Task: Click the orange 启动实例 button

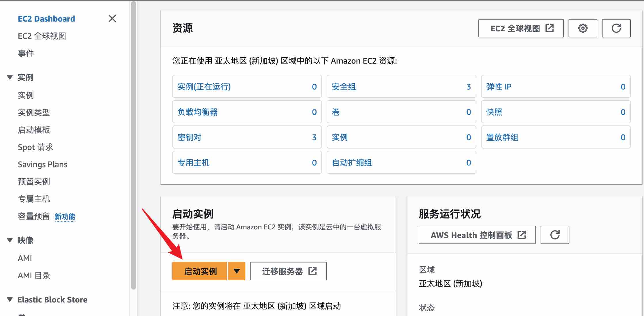Action: 200,271
